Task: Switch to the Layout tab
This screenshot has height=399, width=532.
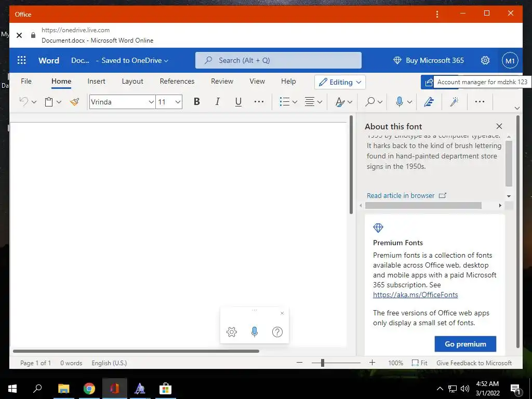Action: (x=132, y=82)
